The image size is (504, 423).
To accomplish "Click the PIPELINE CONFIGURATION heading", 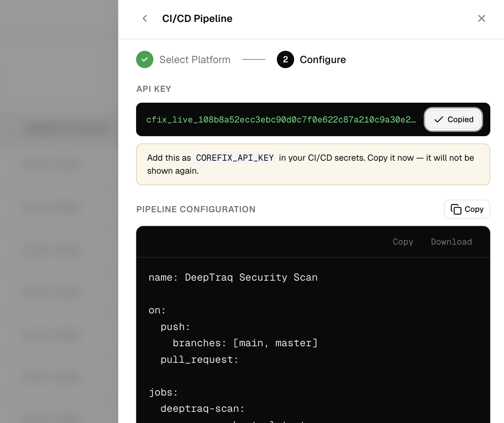I will coord(196,209).
